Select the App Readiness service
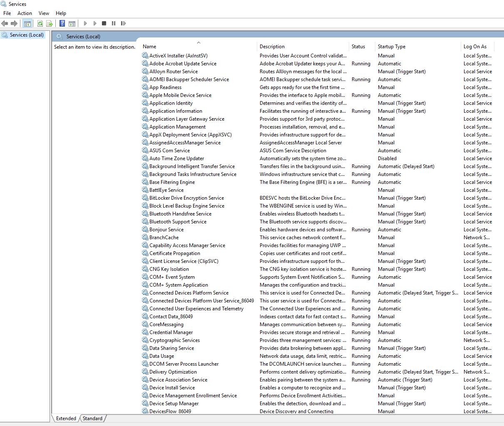Image resolution: width=504 pixels, height=426 pixels. (165, 87)
